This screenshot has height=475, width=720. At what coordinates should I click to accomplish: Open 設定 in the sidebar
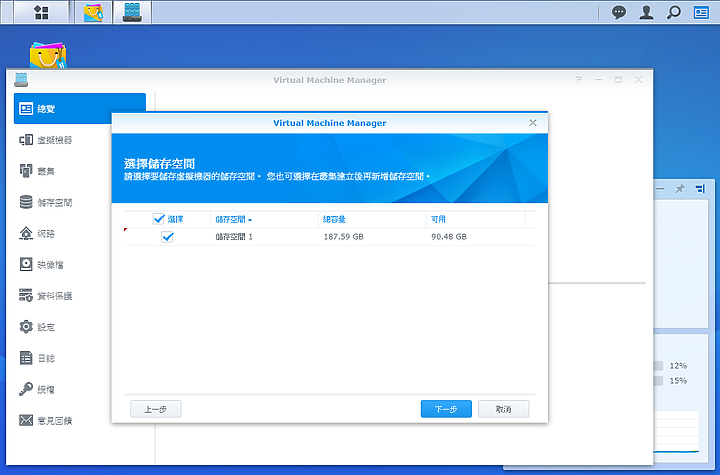[37, 327]
